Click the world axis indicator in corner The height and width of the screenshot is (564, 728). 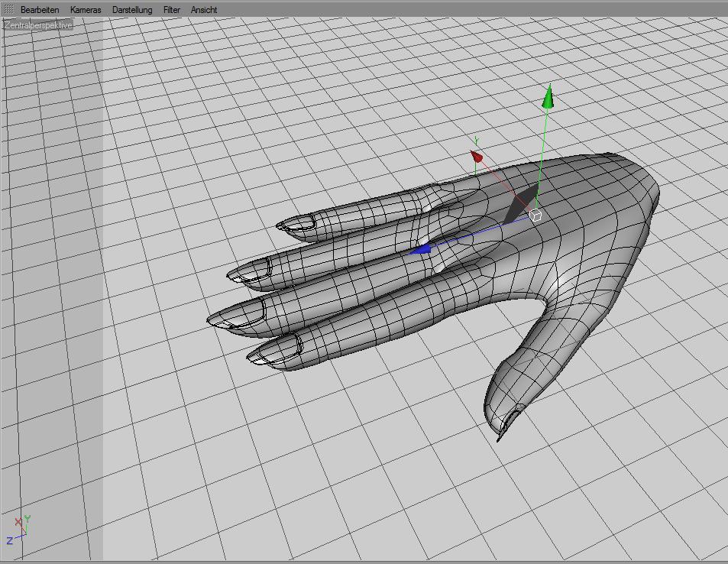pyautogui.click(x=18, y=530)
